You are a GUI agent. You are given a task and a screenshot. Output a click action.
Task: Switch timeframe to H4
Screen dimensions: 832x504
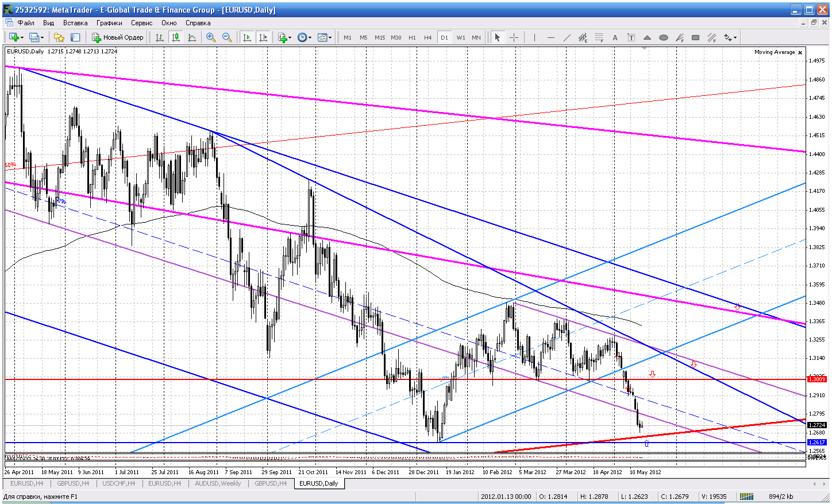click(x=427, y=37)
